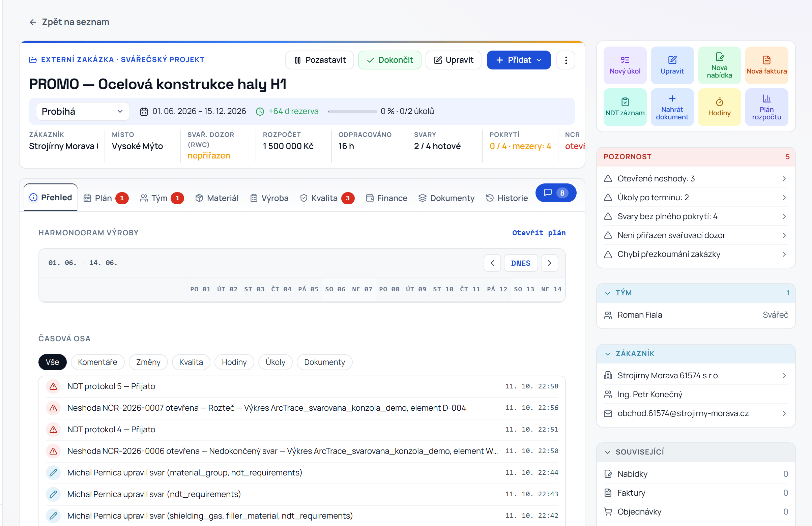Collapse the Související side panel
Screen dimensions: 812x526
click(695, 452)
